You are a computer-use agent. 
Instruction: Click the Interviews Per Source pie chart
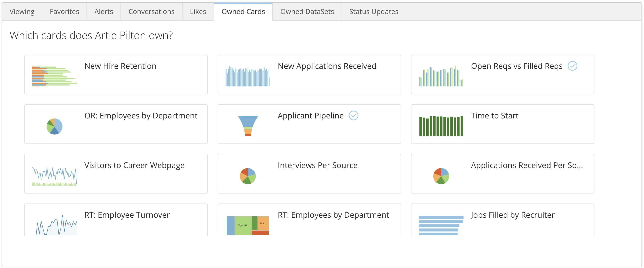(248, 176)
